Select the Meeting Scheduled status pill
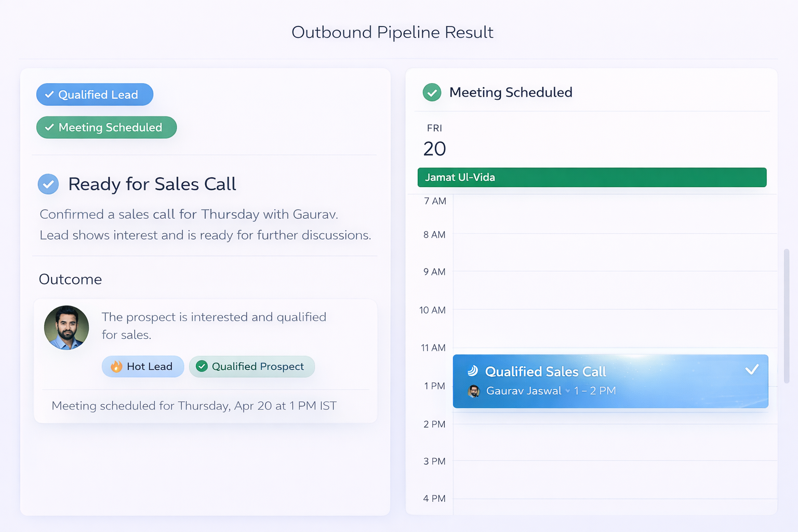The width and height of the screenshot is (798, 532). point(106,127)
